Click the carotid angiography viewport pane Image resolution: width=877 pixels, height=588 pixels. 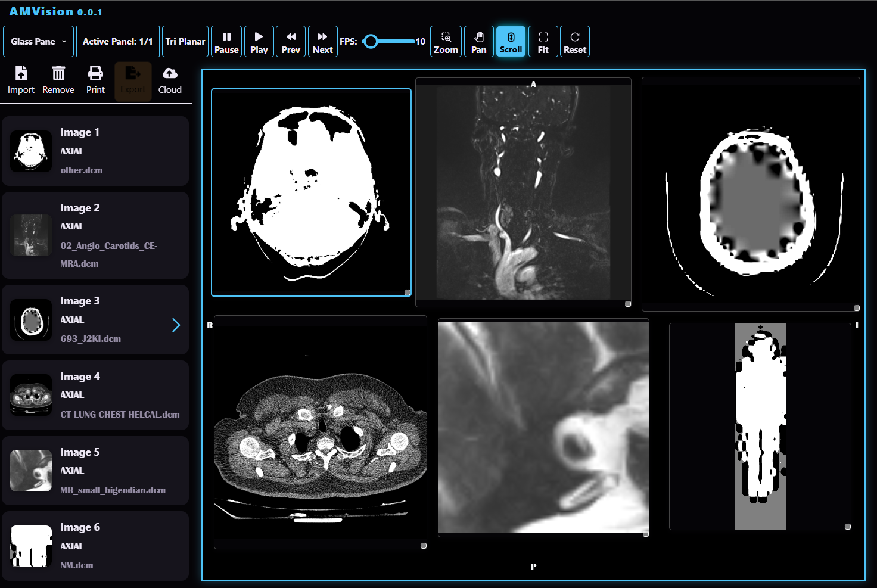pyautogui.click(x=523, y=192)
